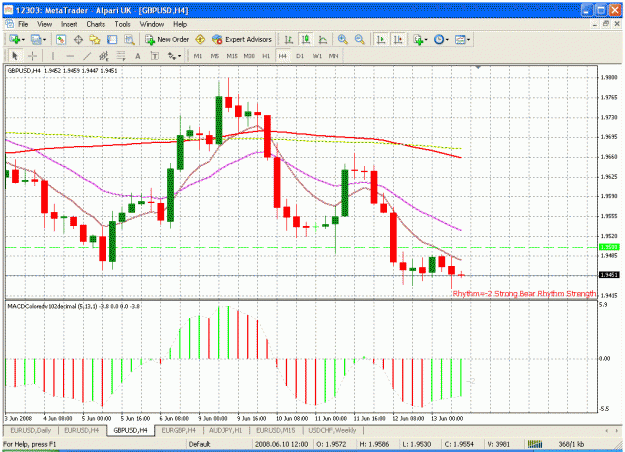Image resolution: width=625 pixels, height=452 pixels.
Task: Open the Tools menu
Action: 122,24
